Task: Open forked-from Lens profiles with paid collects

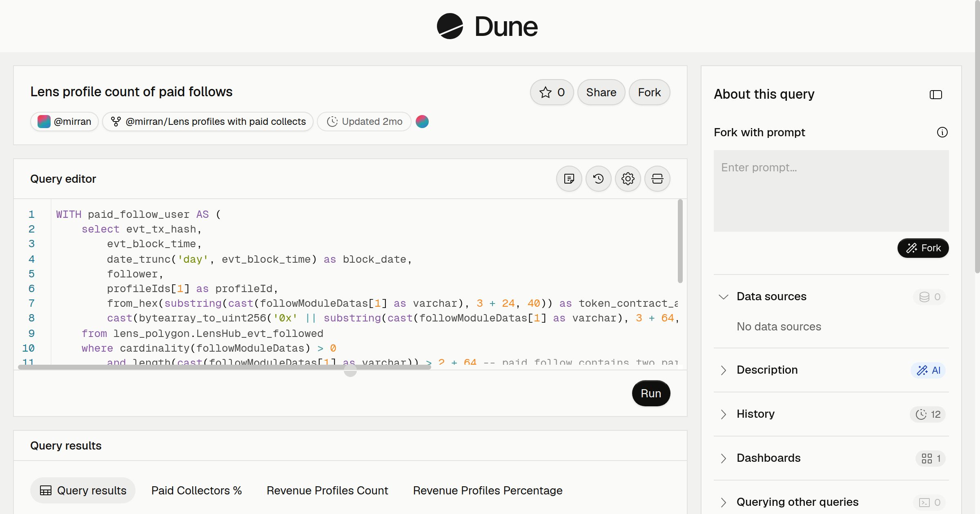Action: 208,122
